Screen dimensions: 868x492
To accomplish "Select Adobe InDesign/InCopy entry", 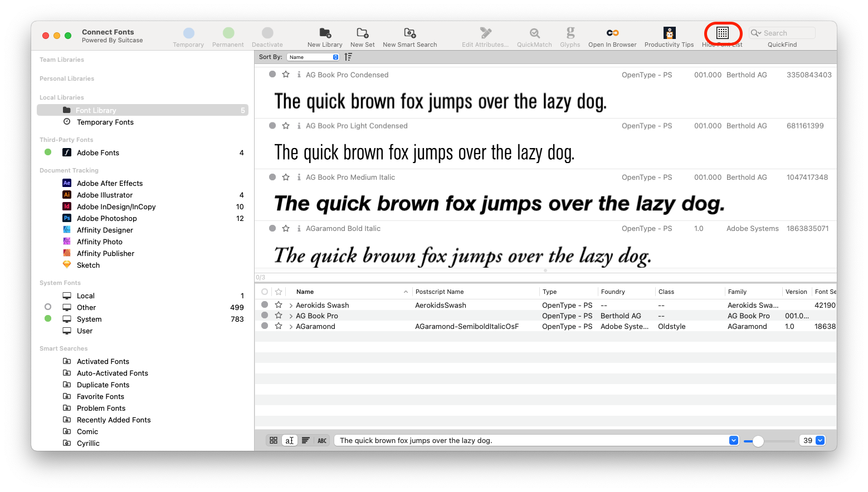I will 116,206.
